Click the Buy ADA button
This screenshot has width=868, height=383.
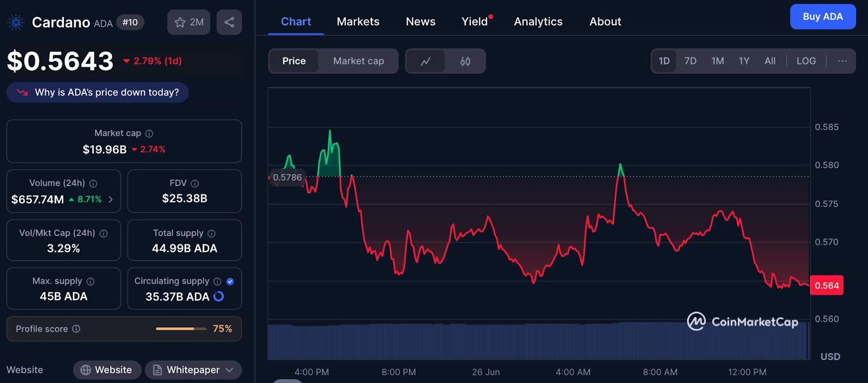823,17
